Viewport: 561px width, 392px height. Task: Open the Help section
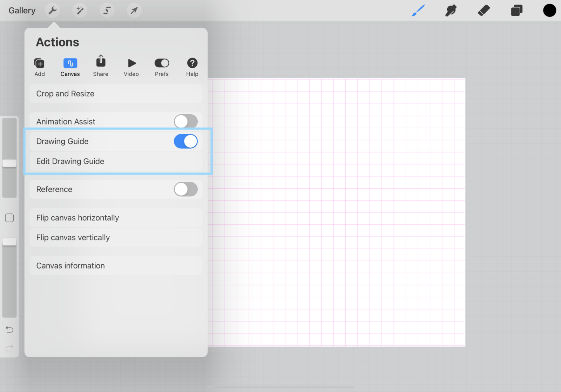[x=192, y=67]
